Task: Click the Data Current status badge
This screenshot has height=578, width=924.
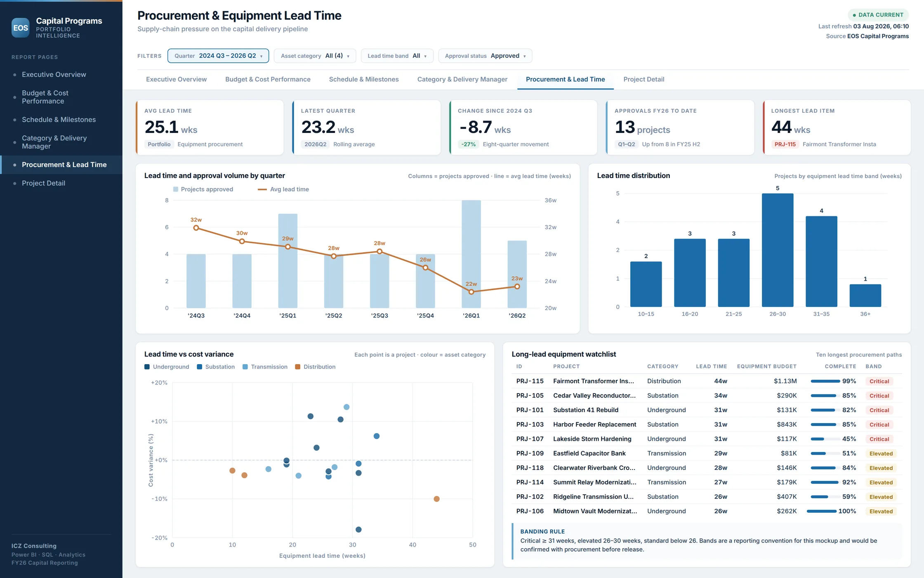Action: [878, 15]
